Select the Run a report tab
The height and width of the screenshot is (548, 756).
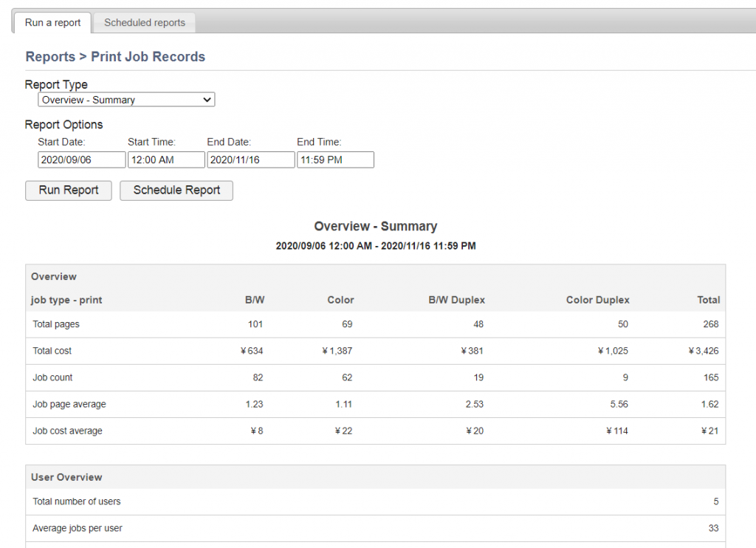coord(52,23)
